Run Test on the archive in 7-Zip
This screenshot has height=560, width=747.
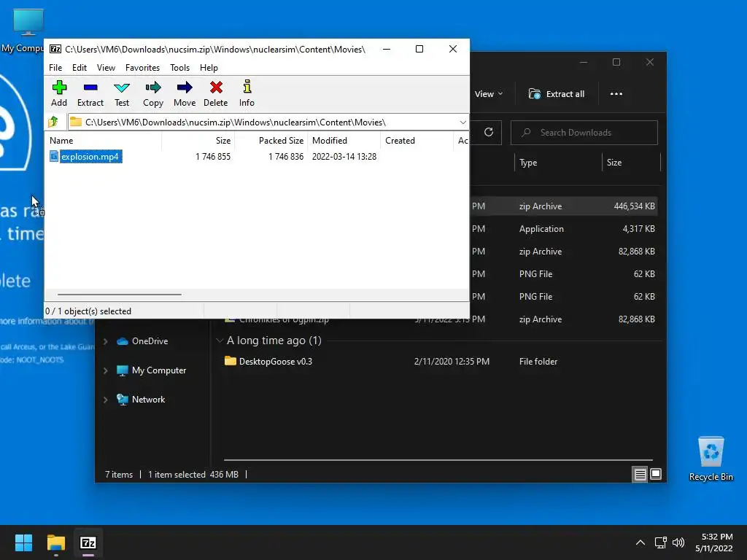[x=122, y=93]
